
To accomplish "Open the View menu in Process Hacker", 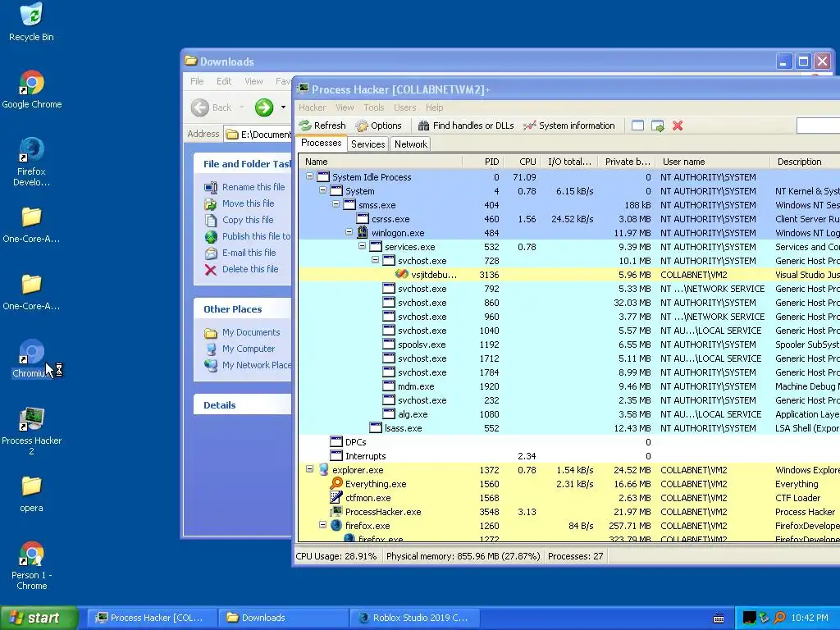I will [345, 107].
